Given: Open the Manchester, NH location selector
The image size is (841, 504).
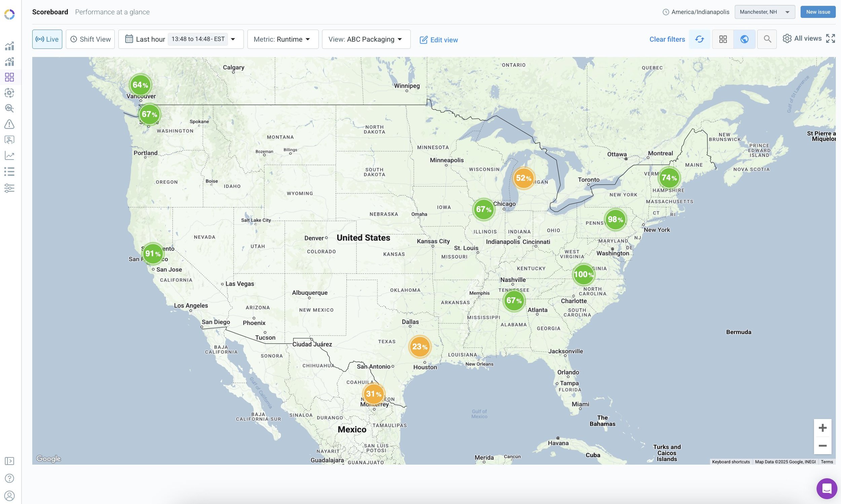Looking at the screenshot, I should pos(764,12).
